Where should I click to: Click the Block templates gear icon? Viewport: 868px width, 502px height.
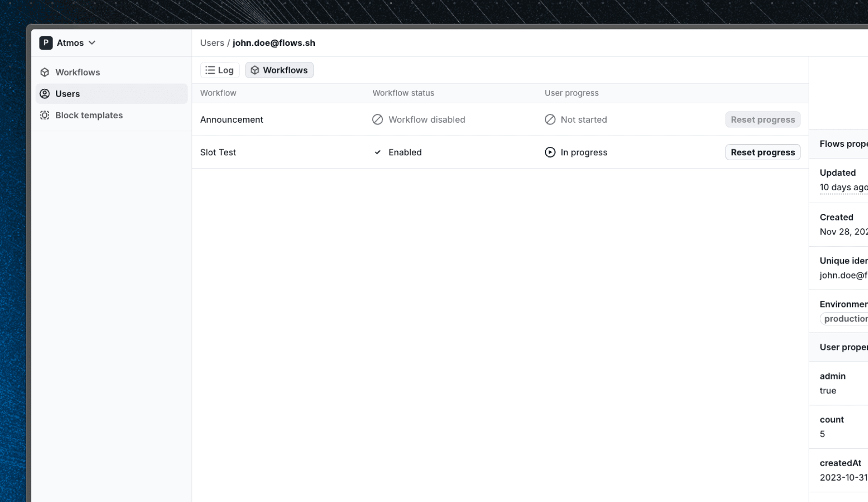[x=44, y=115]
